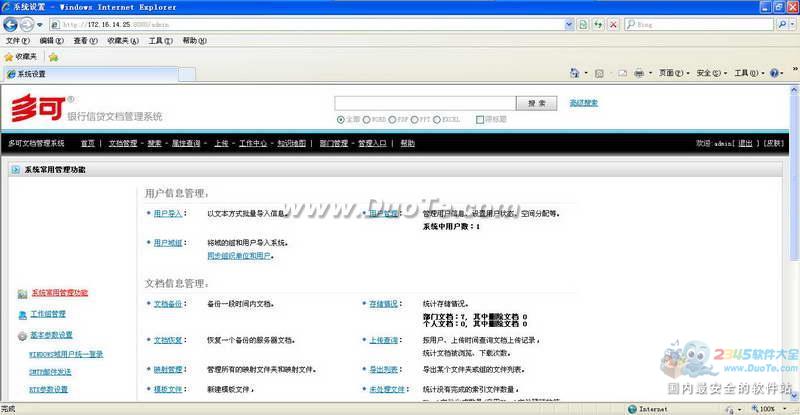Click the gear icon next to 基本参数设置
The height and width of the screenshot is (415, 800).
(x=22, y=336)
